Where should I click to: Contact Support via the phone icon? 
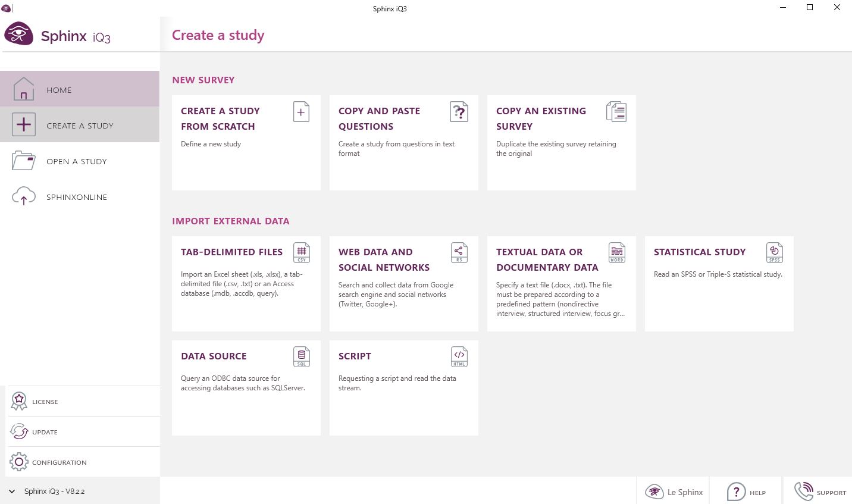(804, 491)
